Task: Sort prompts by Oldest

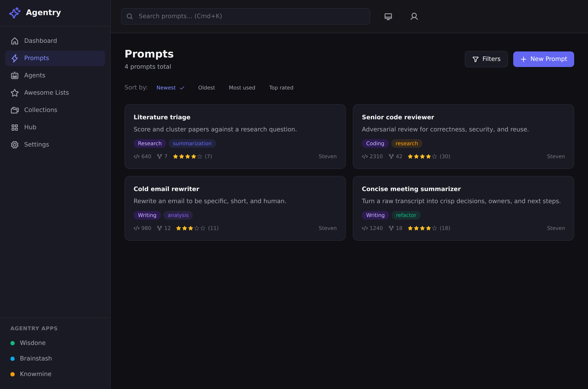Action: click(206, 88)
